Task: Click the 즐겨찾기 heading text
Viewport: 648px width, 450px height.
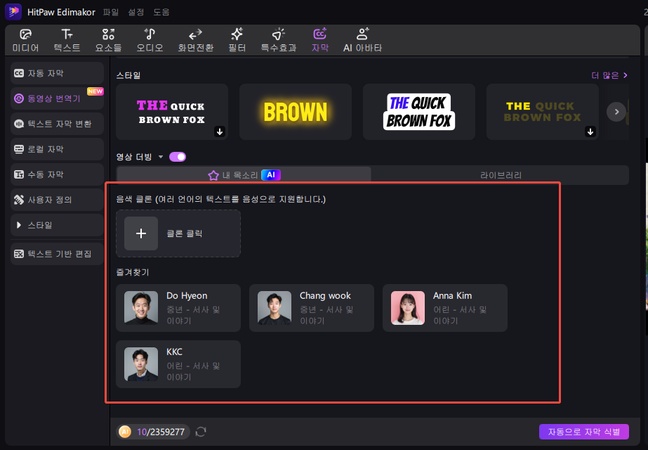Action: point(132,272)
